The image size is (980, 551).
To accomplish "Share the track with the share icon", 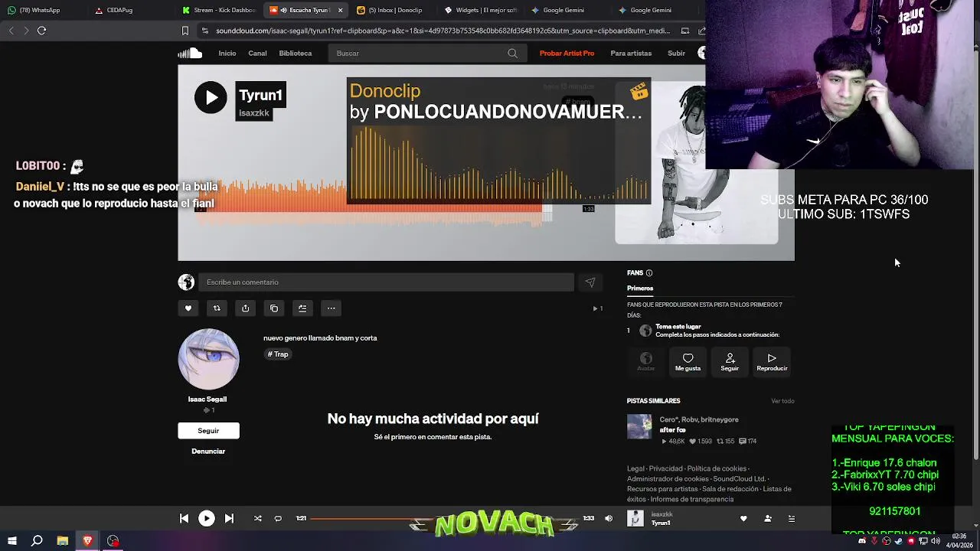I will point(245,308).
